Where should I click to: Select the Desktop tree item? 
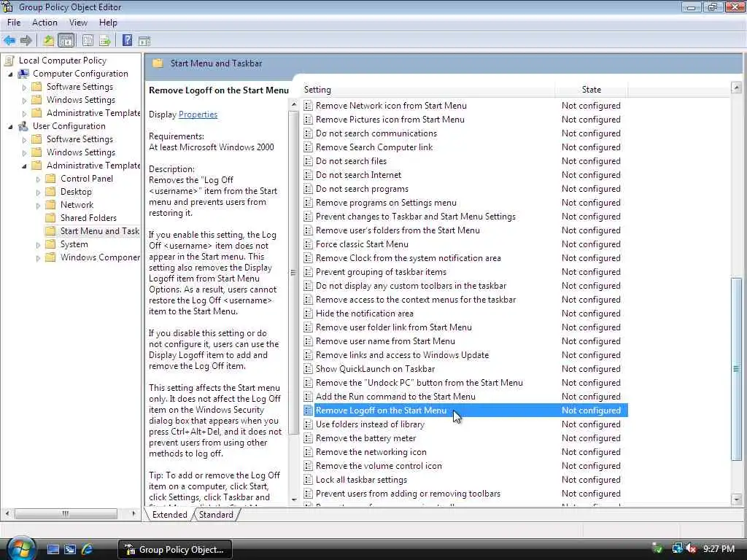click(76, 192)
